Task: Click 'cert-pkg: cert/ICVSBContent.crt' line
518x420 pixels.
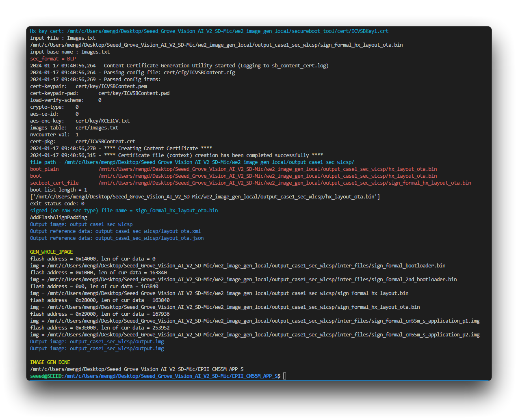Action: pyautogui.click(x=83, y=142)
